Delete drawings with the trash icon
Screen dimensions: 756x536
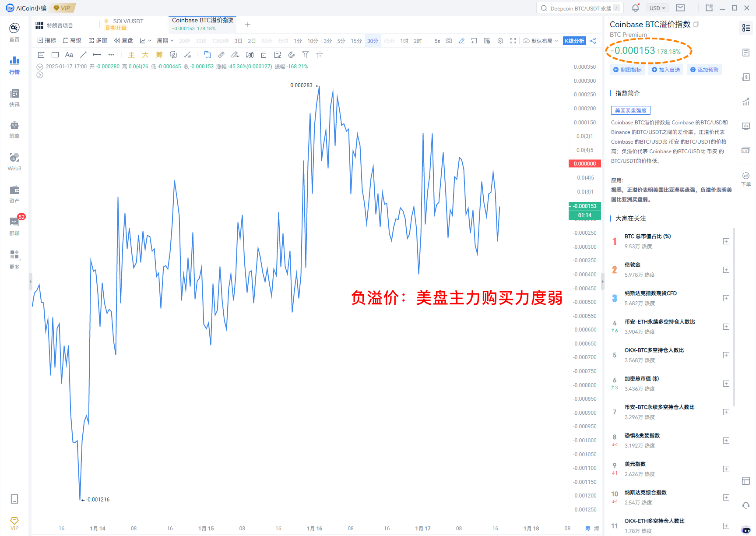320,55
